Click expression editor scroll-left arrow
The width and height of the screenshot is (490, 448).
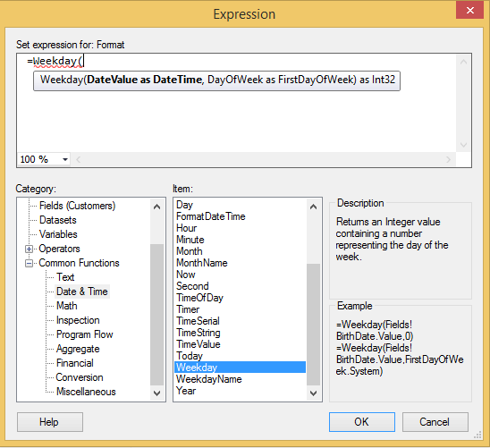[79, 160]
